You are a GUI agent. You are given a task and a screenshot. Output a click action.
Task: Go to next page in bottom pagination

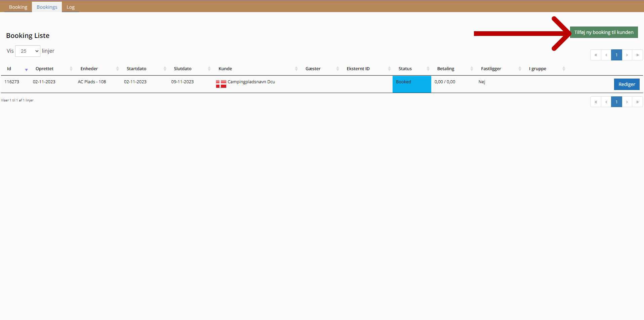627,102
